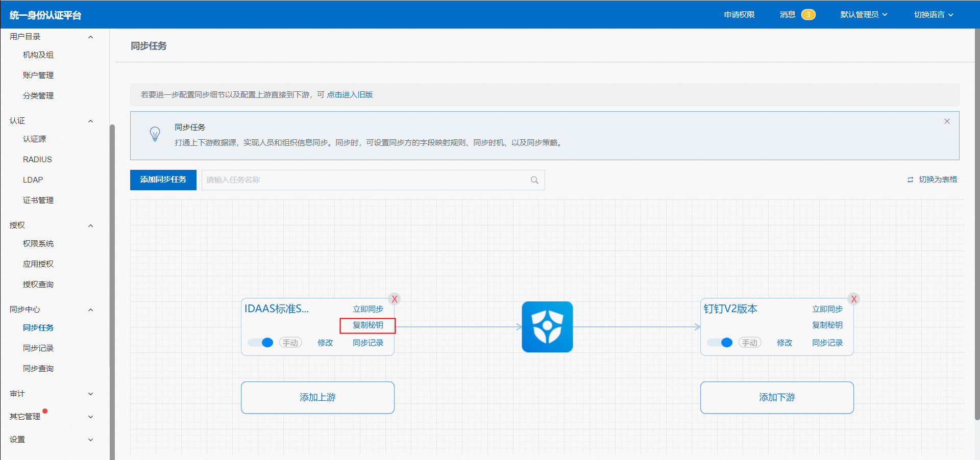The height and width of the screenshot is (460, 980).
Task: Click the 添加同步任务 button
Action: tap(163, 180)
